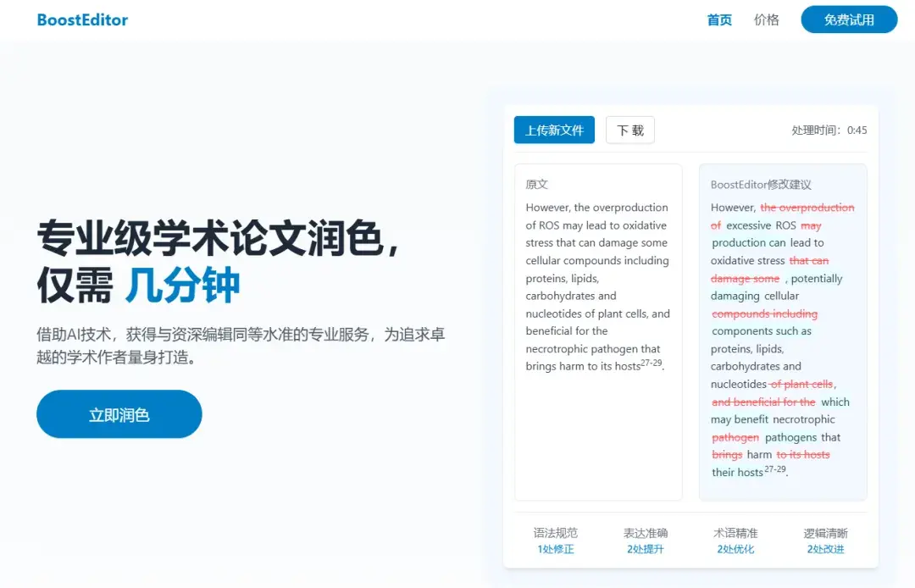Click the 逻辑清晰 statistics label

coord(824,532)
